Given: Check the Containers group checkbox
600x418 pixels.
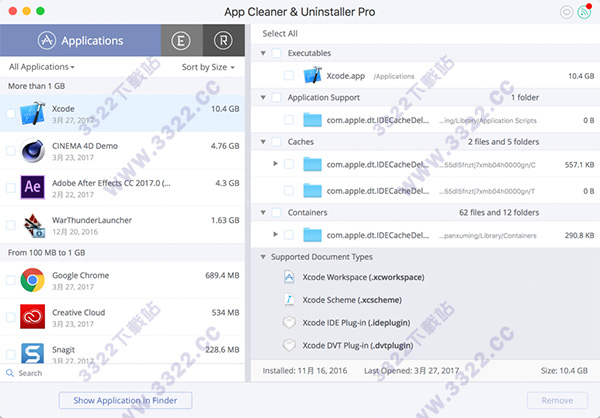Looking at the screenshot, I should point(276,212).
